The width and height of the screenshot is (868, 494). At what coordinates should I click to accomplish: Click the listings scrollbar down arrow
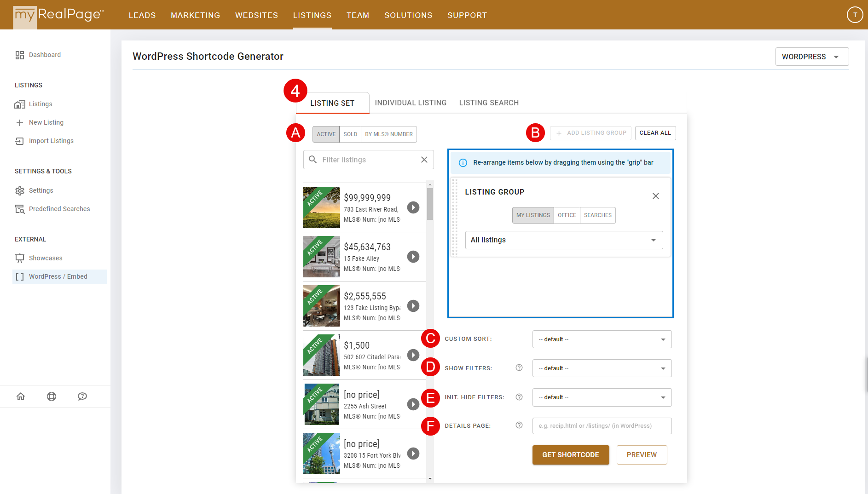point(430,479)
